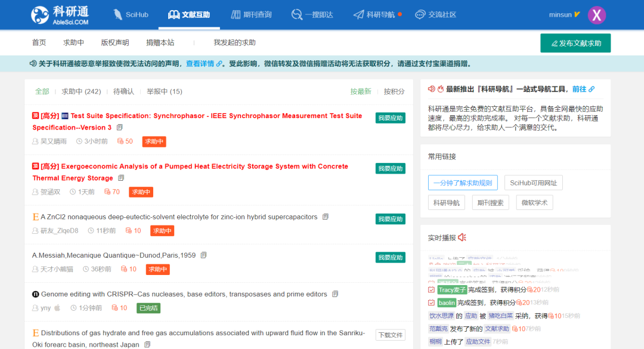Click the minsun username
Viewport: 644px width, 349px height.
click(x=560, y=15)
